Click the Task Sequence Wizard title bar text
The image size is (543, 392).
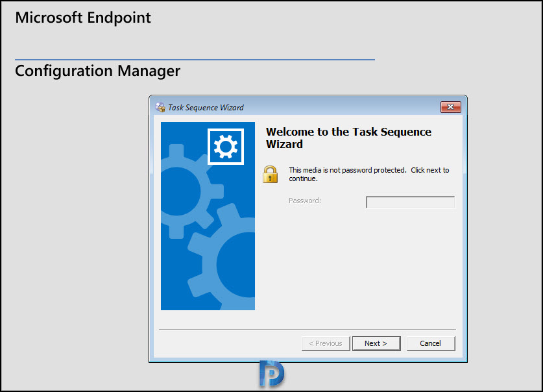click(206, 107)
